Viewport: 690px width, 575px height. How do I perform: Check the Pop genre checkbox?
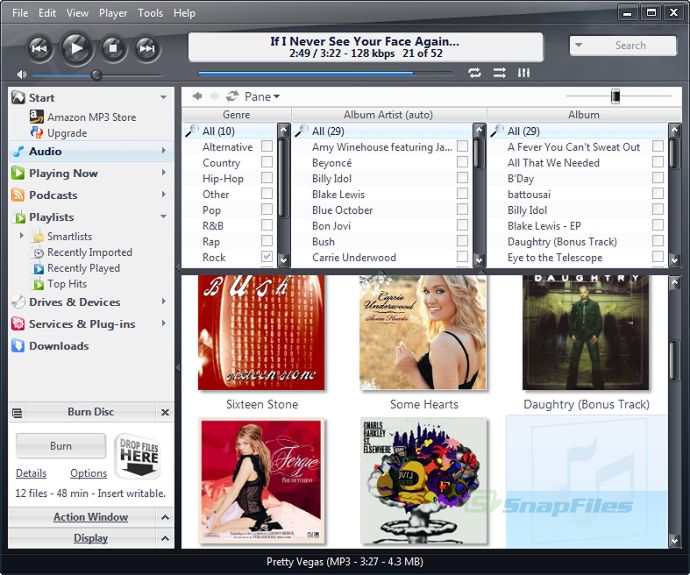coord(267,209)
